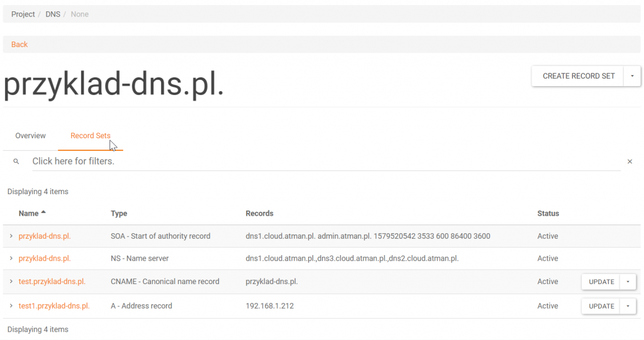Click the search magnifier icon
This screenshot has height=340, width=644.
pos(16,162)
